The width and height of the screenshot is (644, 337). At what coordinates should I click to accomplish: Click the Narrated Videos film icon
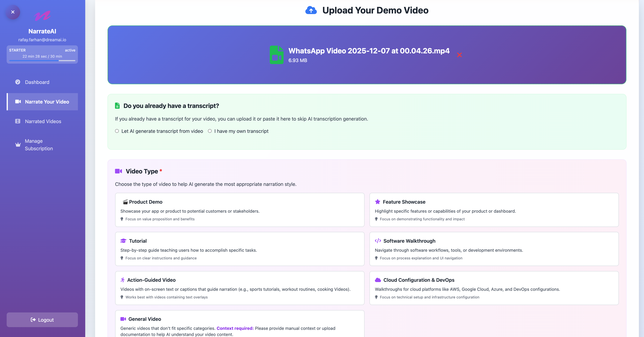18,121
